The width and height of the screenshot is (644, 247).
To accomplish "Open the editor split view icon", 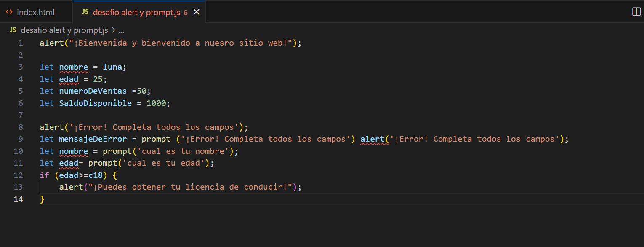I will pyautogui.click(x=636, y=11).
